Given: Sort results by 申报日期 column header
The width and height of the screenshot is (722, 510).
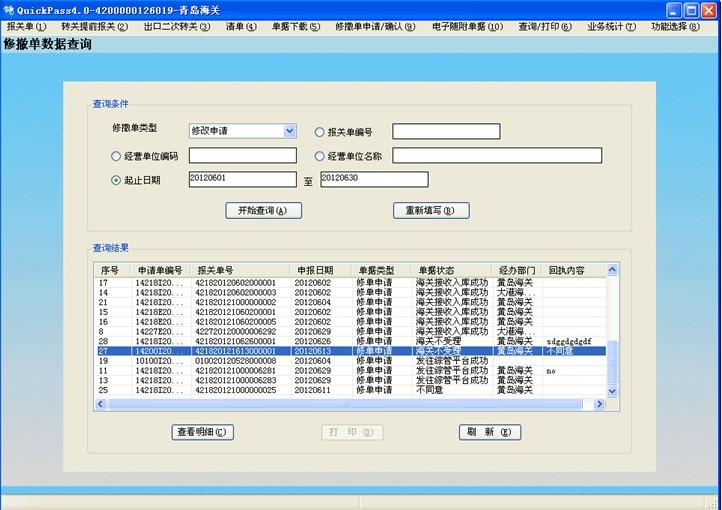Looking at the screenshot, I should [x=315, y=270].
